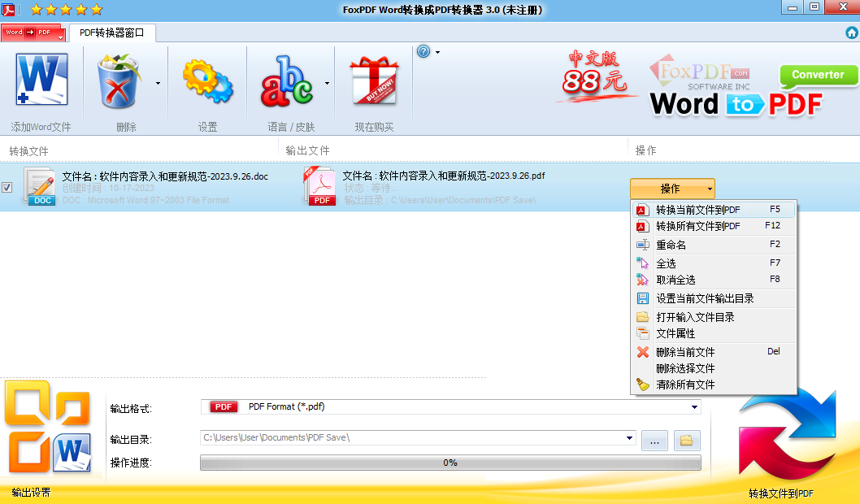Click the text '创建时间 : 10-17-2023'
Screen dimensions: 860x504
[108, 188]
